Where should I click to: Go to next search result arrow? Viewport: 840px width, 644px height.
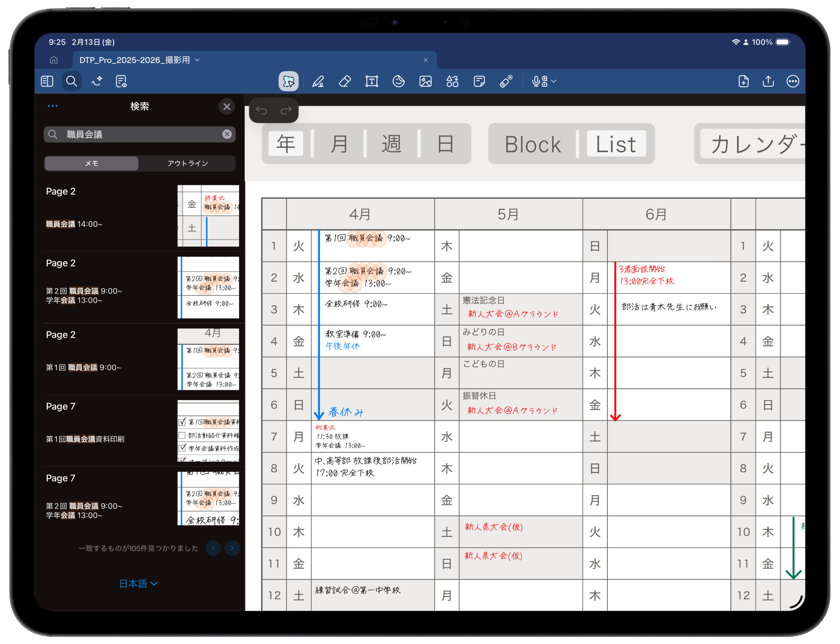point(232,548)
